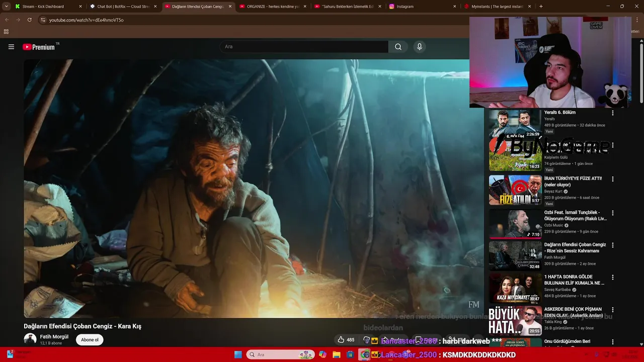Image resolution: width=644 pixels, height=362 pixels.
Task: Open the Windows Start menu
Action: pyautogui.click(x=238, y=354)
